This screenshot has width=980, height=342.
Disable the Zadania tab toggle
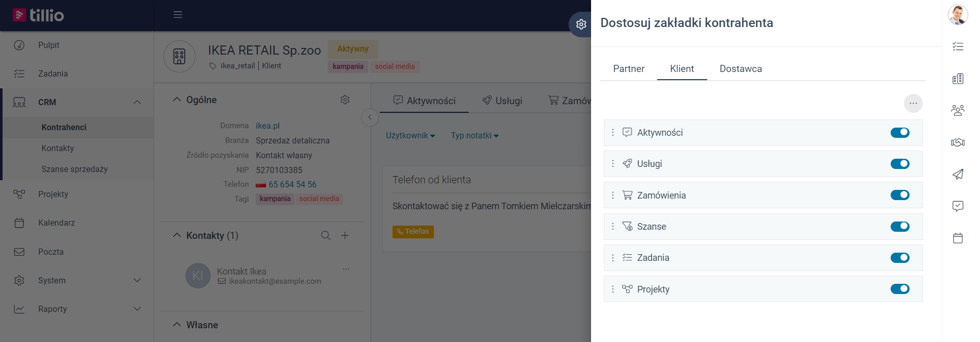coord(900,258)
